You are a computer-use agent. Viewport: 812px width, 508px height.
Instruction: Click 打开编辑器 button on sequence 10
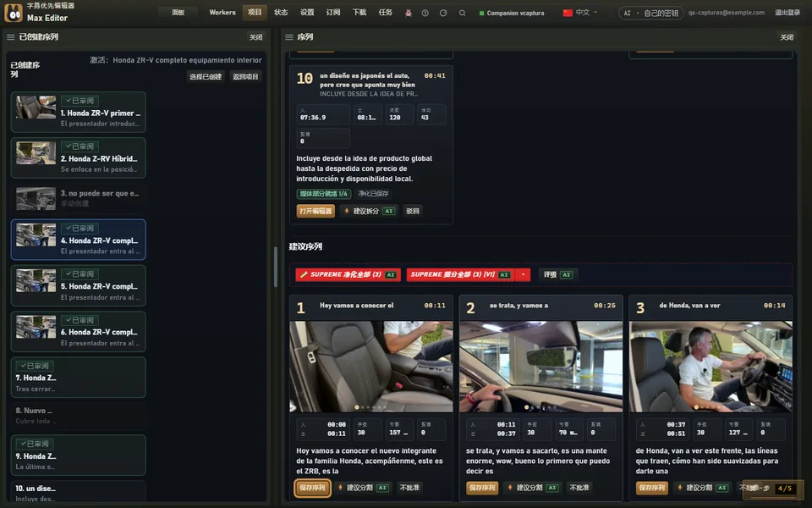315,211
